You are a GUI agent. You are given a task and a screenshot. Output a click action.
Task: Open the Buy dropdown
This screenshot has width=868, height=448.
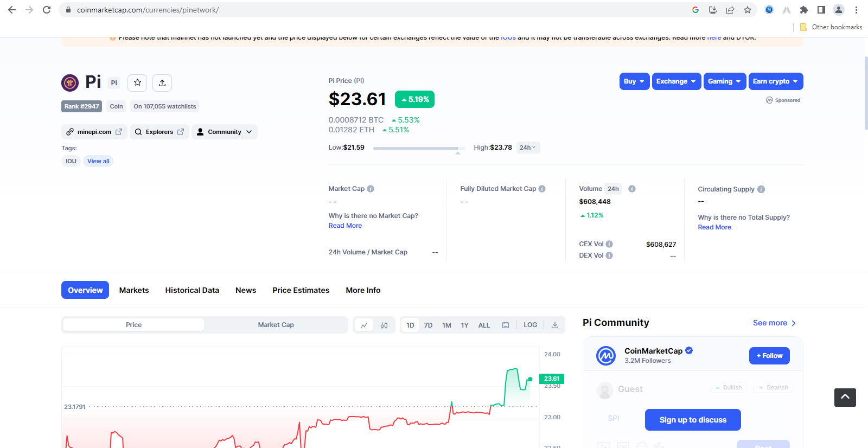(x=634, y=81)
